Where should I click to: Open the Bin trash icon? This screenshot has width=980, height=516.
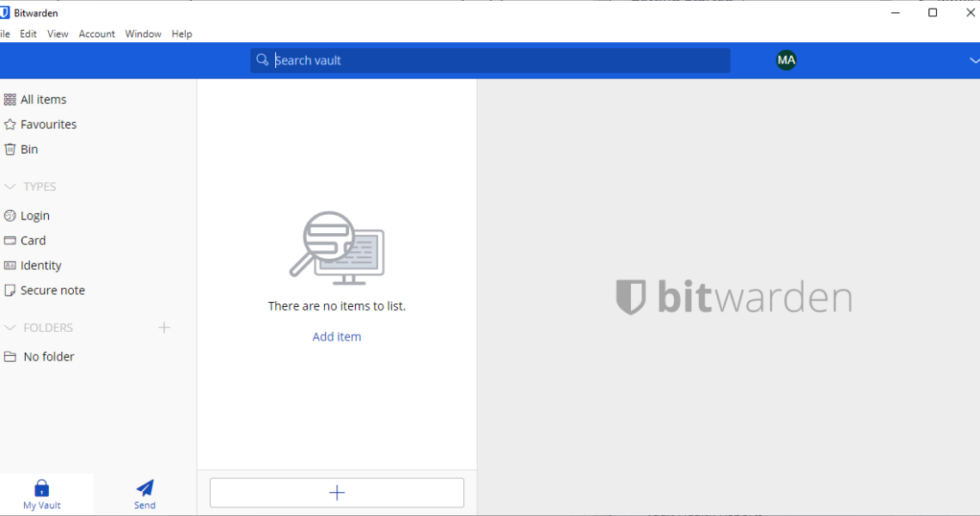pos(9,150)
